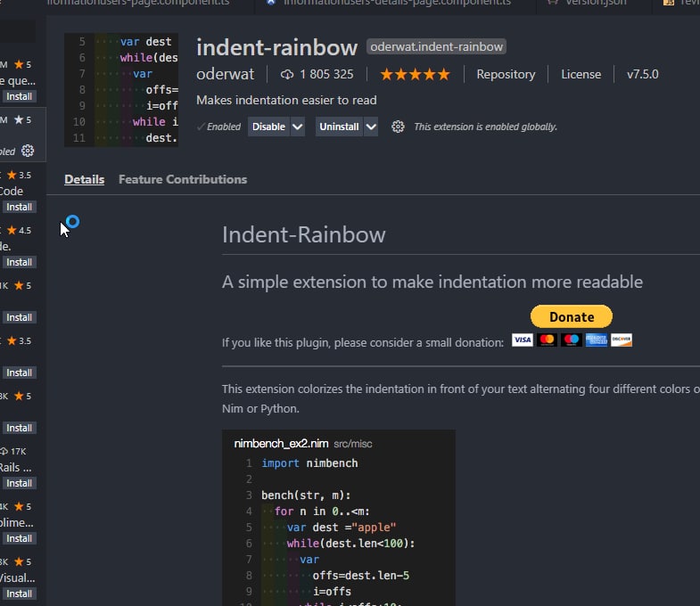
Task: Expand the Uninstall dropdown arrow
Action: point(371,127)
